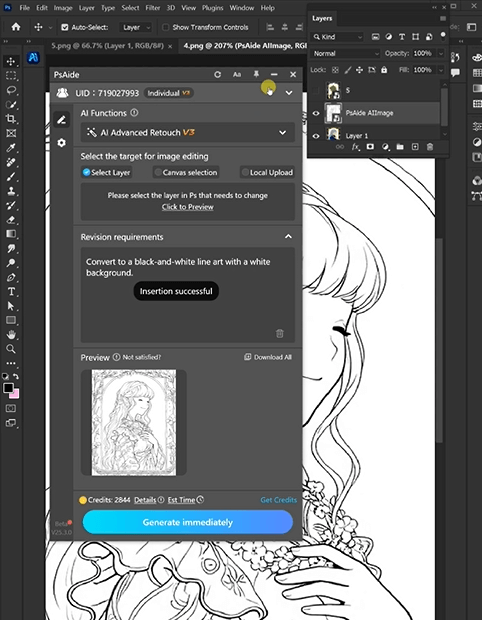Click the PsAide refresh icon

(217, 74)
